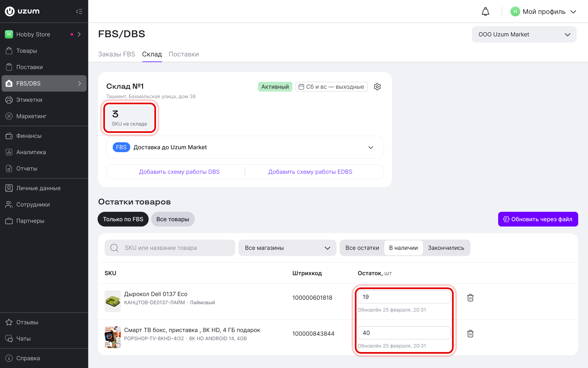Open Поставки in the sidebar

44,67
